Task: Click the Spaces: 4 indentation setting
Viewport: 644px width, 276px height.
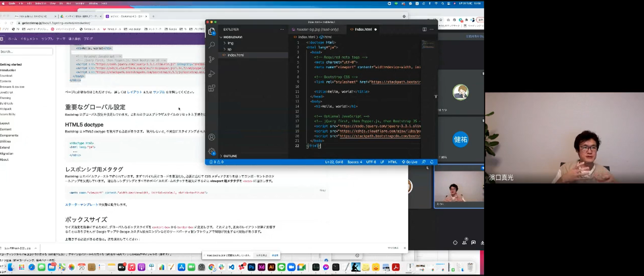Action: click(355, 162)
